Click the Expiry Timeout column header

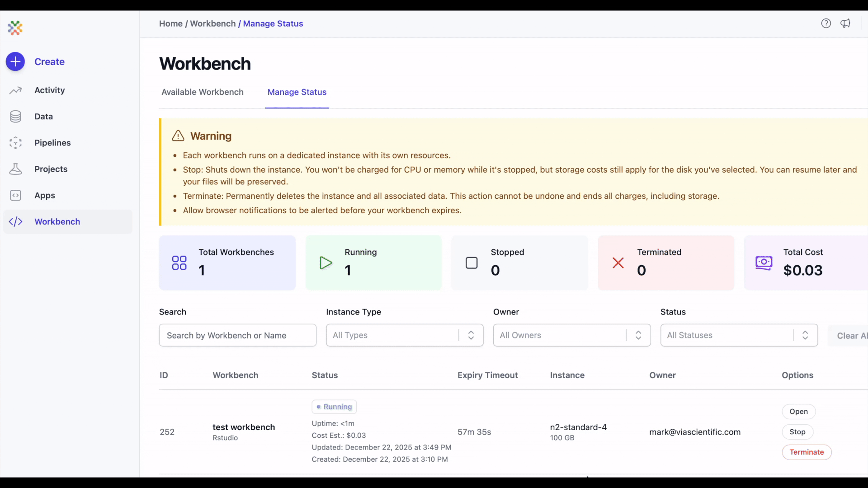coord(488,375)
